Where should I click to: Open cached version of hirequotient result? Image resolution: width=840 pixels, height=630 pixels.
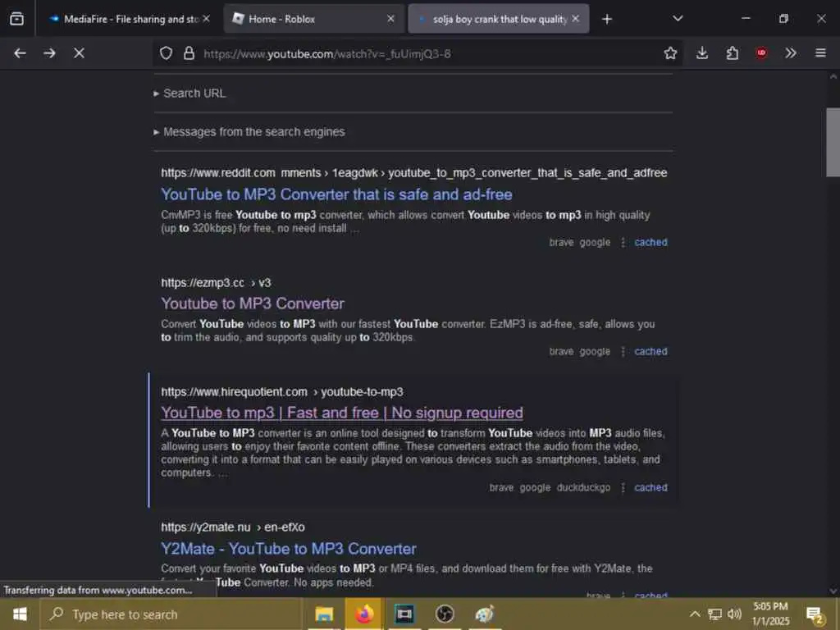point(651,487)
